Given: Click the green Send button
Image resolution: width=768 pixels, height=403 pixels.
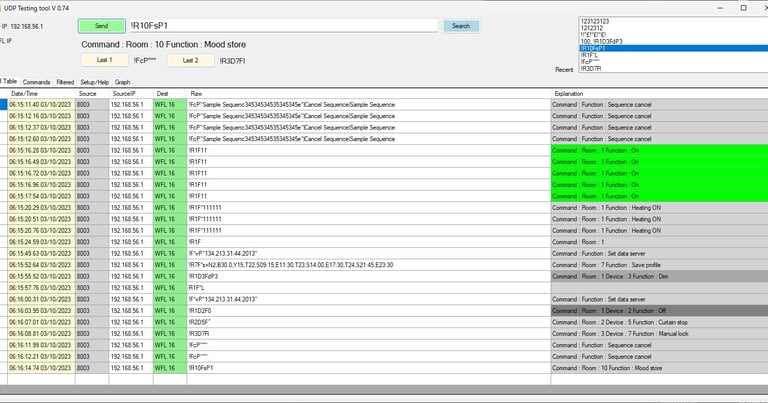Looking at the screenshot, I should tap(101, 26).
